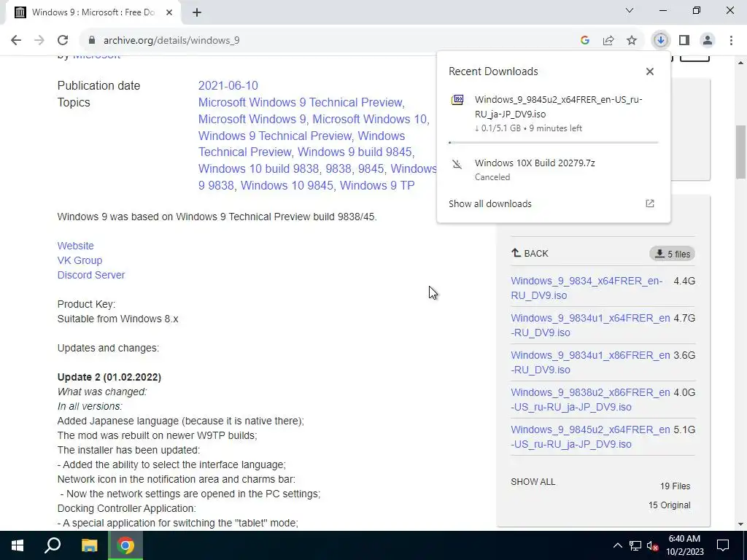This screenshot has width=747, height=560.
Task: Open Windows 10 build 9838 topic
Action: coord(259,168)
